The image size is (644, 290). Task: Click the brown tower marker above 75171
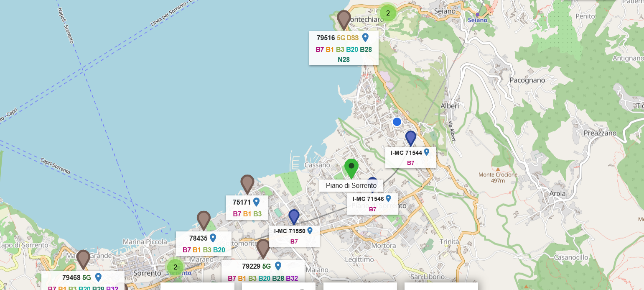[247, 185]
